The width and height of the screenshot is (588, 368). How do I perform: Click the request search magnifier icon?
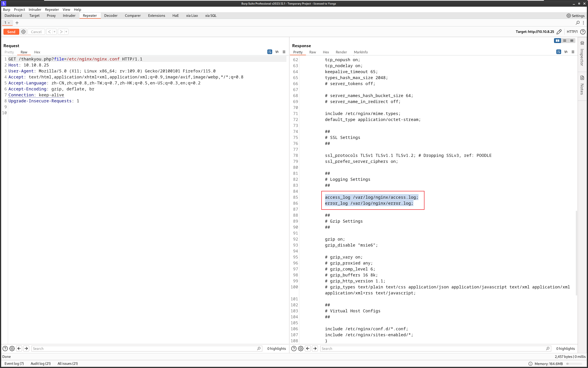(259, 349)
